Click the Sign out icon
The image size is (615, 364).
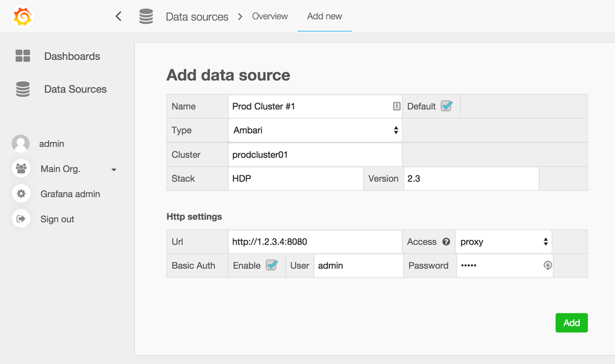[x=22, y=219]
